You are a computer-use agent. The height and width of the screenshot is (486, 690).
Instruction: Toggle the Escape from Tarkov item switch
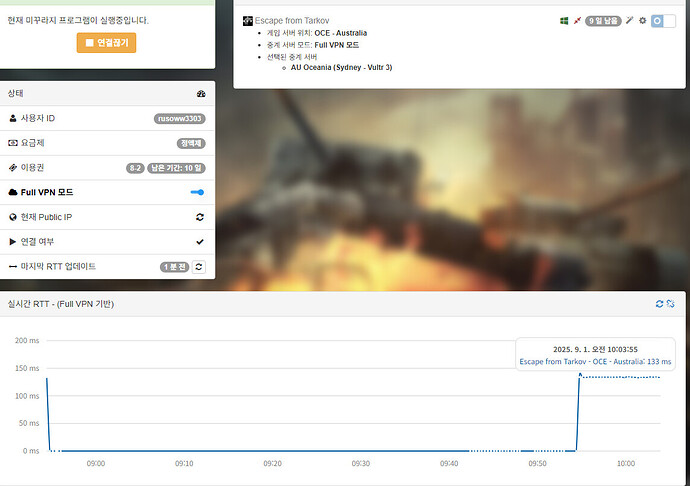pyautogui.click(x=663, y=21)
